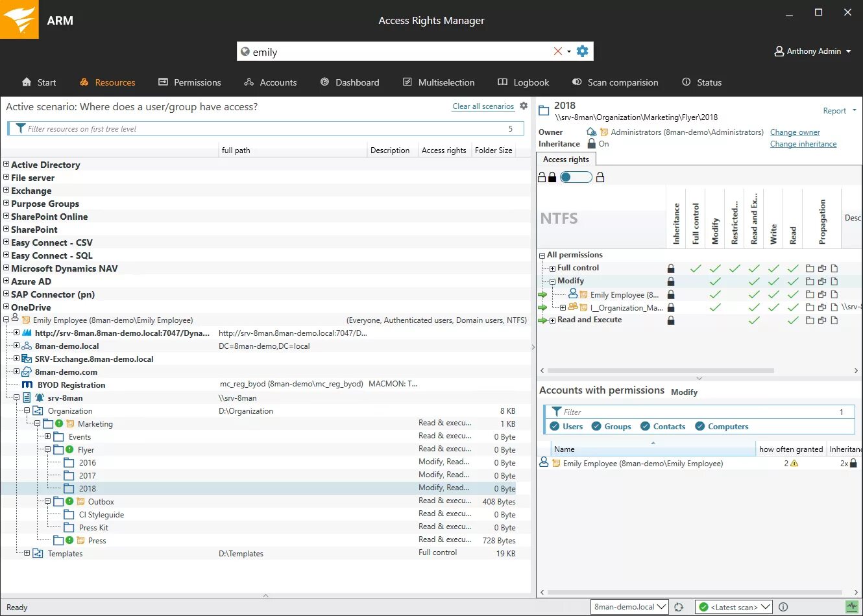Open the Latest scan dropdown
The image size is (863, 616).
733,607
